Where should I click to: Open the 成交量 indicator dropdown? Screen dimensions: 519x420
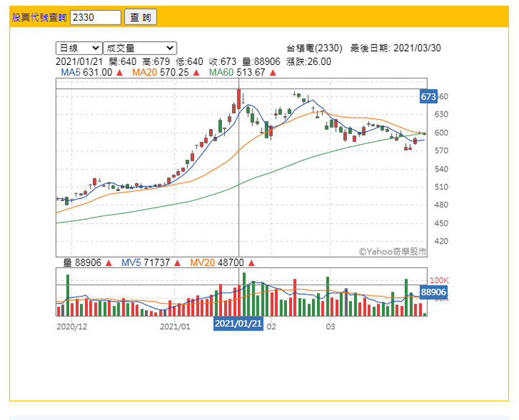(140, 48)
